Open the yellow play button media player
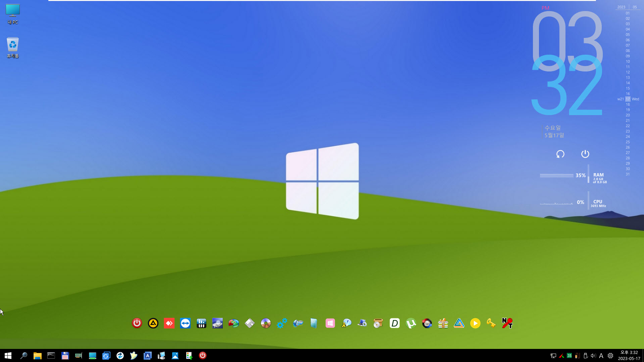 coord(475,323)
